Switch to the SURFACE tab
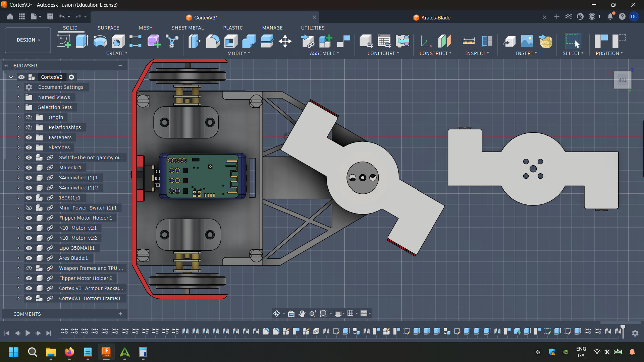Image resolution: width=644 pixels, height=362 pixels. [108, 28]
